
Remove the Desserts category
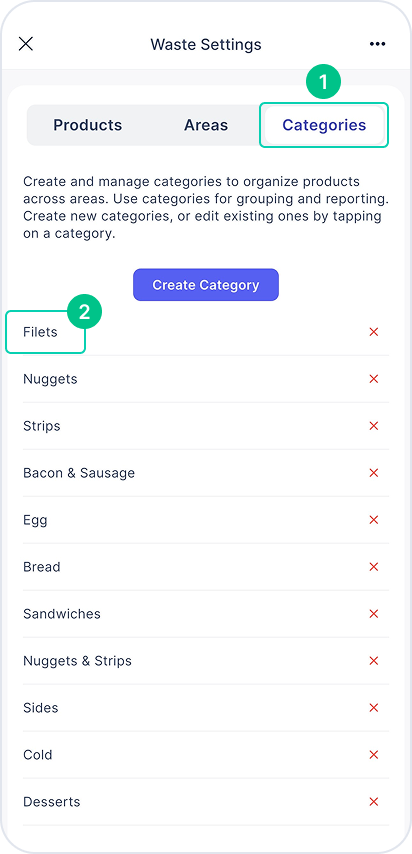click(374, 801)
